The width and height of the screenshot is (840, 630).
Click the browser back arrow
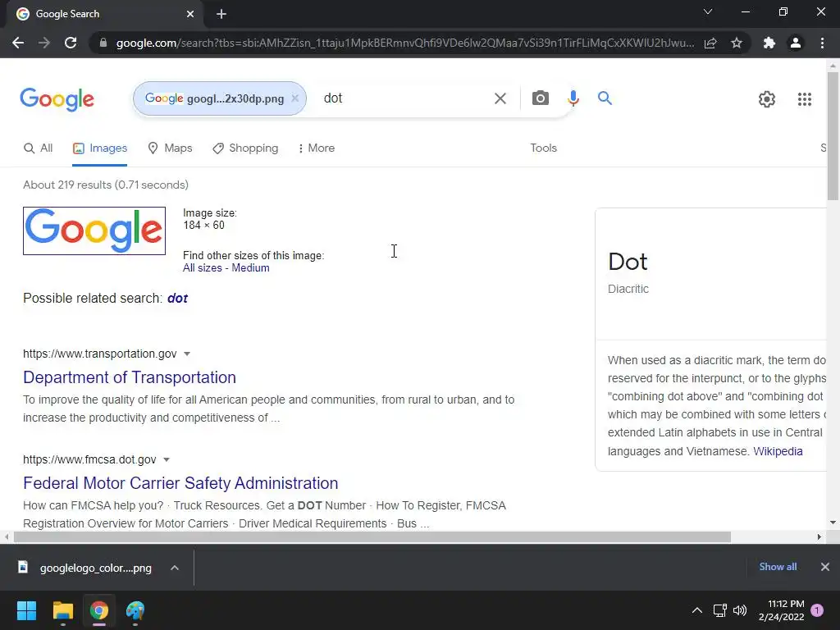pos(18,43)
